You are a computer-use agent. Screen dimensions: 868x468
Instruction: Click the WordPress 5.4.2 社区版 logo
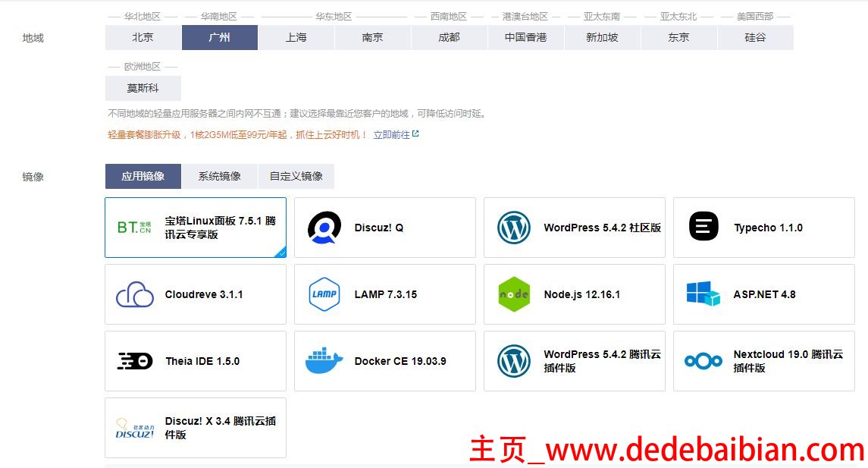click(x=514, y=227)
